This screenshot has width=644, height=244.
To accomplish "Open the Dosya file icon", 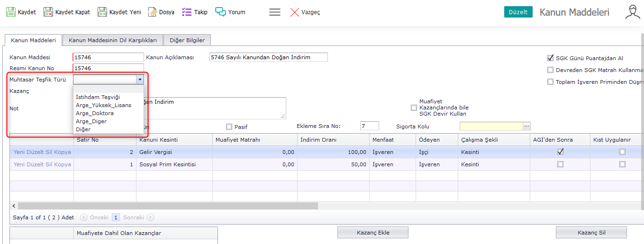I will 153,12.
